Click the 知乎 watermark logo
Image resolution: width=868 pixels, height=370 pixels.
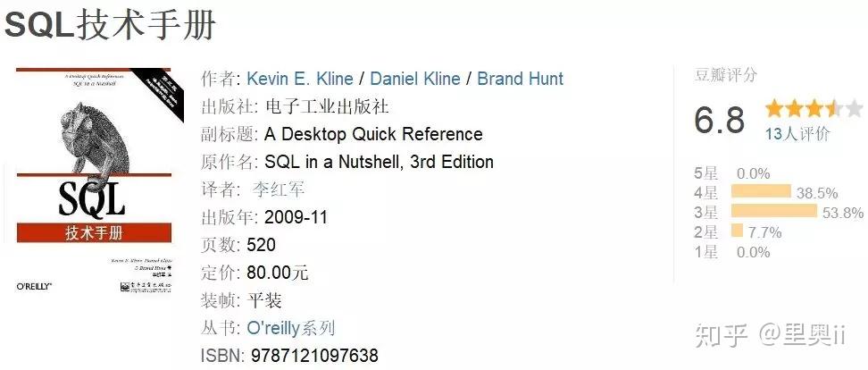click(x=722, y=336)
